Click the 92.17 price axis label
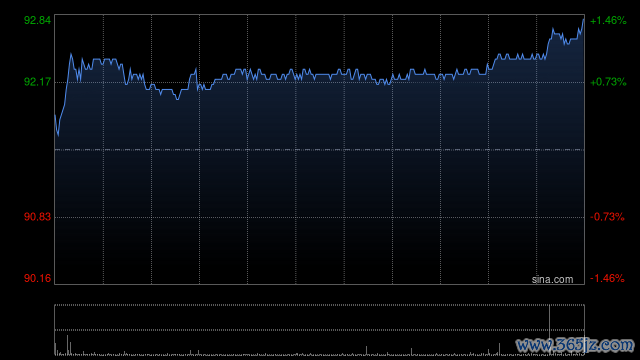 click(x=37, y=82)
